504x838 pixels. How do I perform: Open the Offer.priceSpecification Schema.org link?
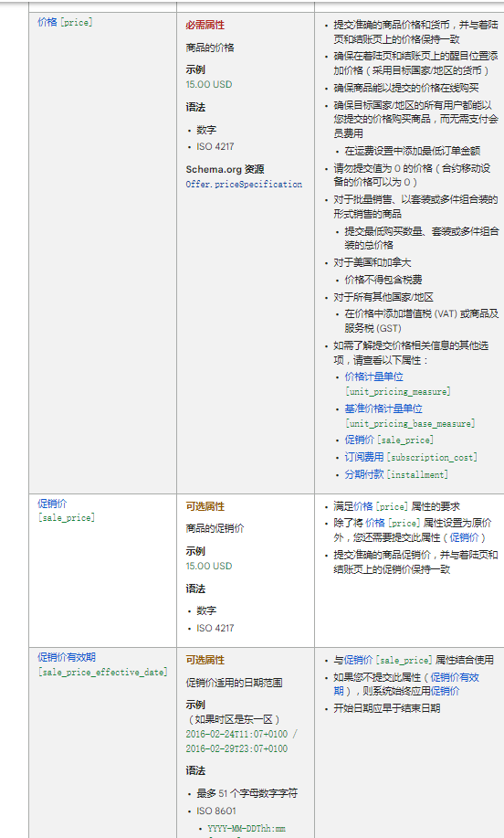(244, 184)
